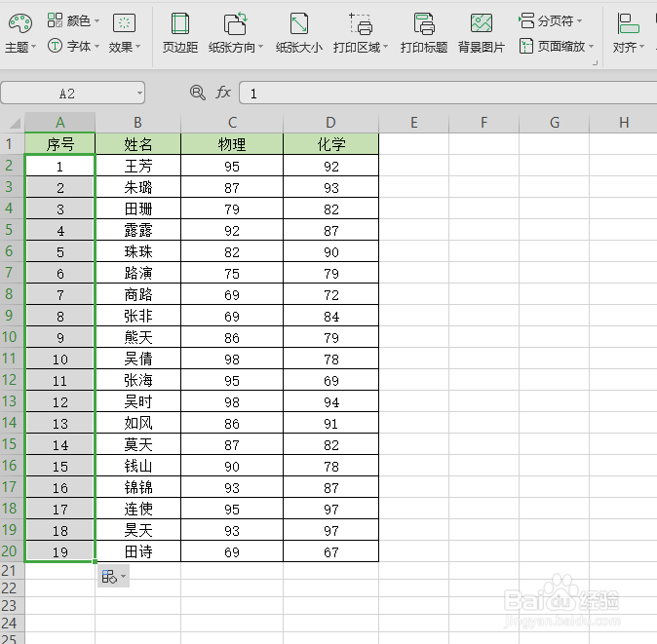Expand Paper Orientation (纸张方向) dropdown arrow
This screenshot has height=644, width=657.
click(x=260, y=47)
